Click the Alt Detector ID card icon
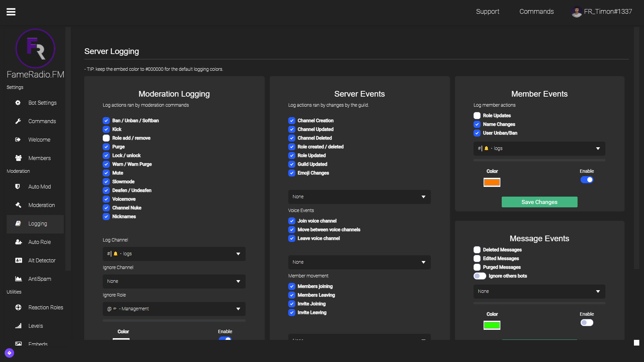The width and height of the screenshot is (644, 362). coord(18,260)
